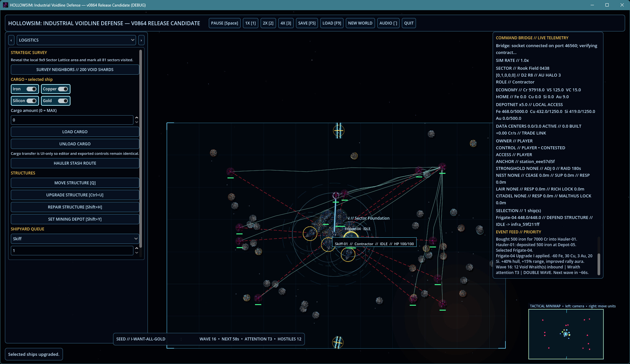The height and width of the screenshot is (364, 630).
Task: Click the QUIT button
Action: click(x=409, y=23)
